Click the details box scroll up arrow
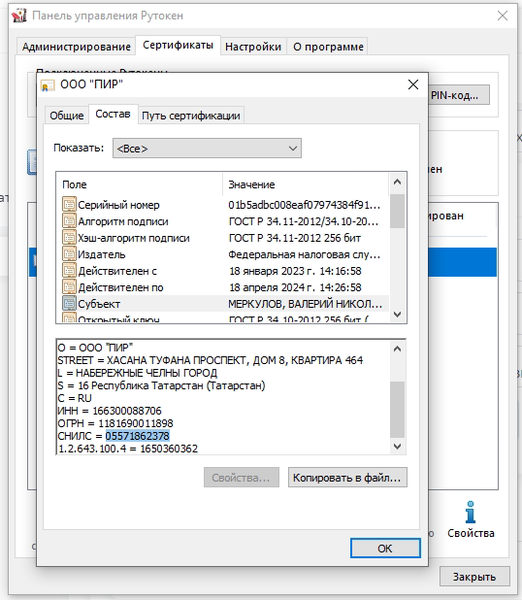This screenshot has width=522, height=600. [x=397, y=349]
